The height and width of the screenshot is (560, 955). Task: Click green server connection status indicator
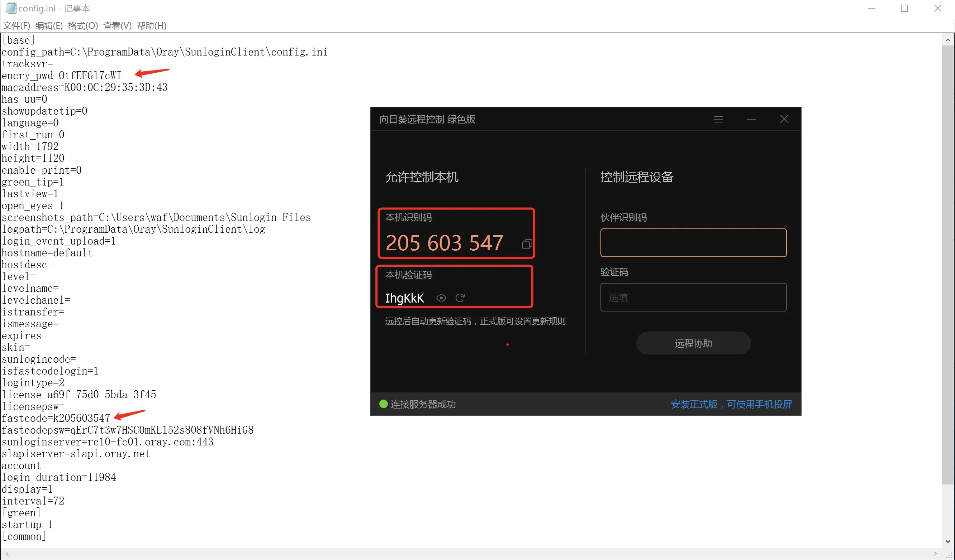[x=383, y=404]
